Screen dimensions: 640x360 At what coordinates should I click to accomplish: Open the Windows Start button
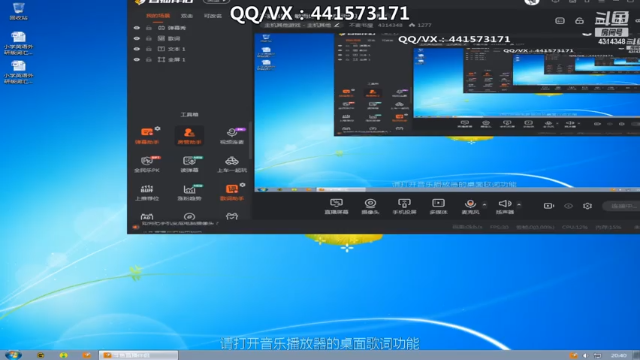[12, 355]
